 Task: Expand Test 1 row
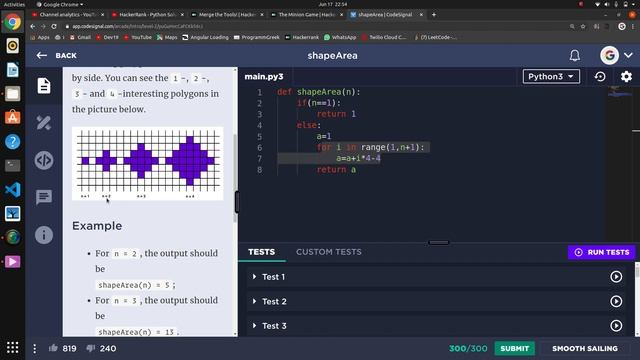tap(435, 277)
